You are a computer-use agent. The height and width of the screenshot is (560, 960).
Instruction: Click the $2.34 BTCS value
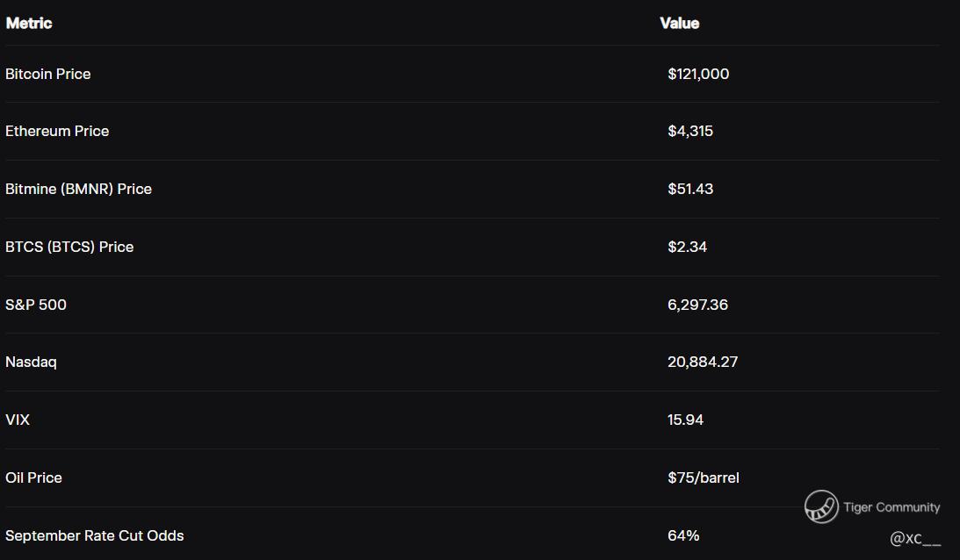688,247
